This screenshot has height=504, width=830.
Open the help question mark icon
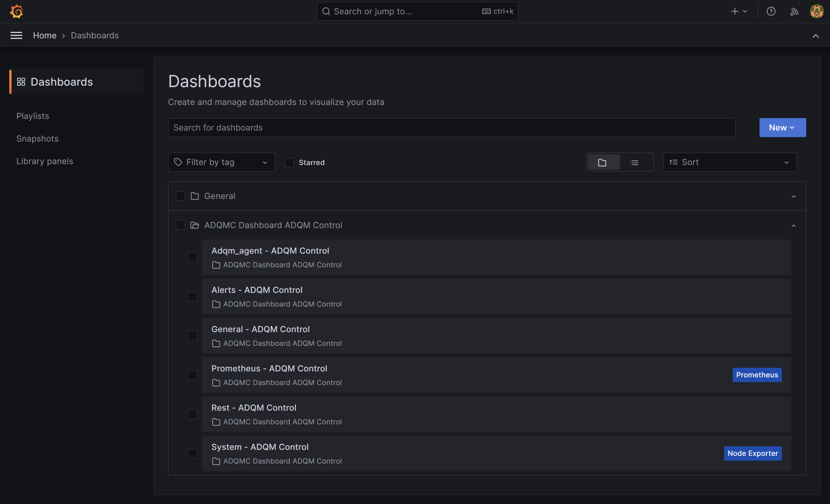(771, 11)
